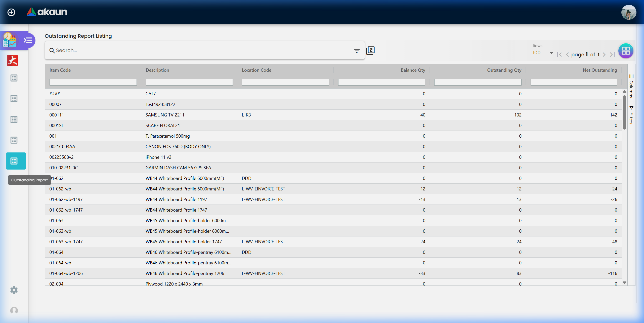The width and height of the screenshot is (644, 323).
Task: Go to the next page arrow
Action: coord(604,55)
